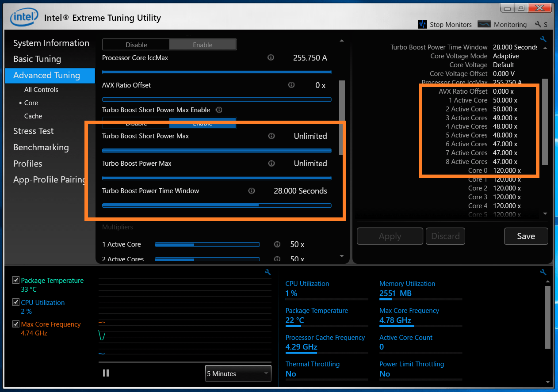Adjust the Turbo Boost Power Time Window slider

pos(217,205)
